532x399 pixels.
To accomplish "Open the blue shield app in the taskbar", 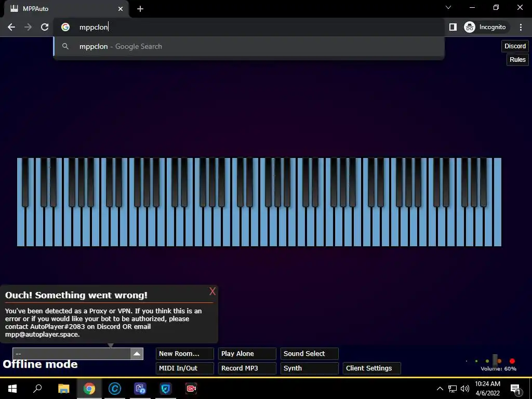I will [166, 389].
